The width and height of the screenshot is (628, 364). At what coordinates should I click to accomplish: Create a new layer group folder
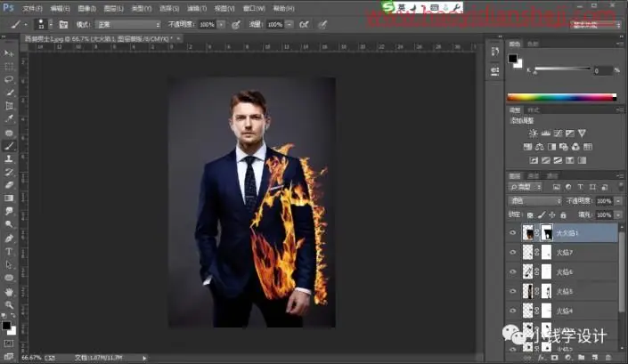[581, 357]
